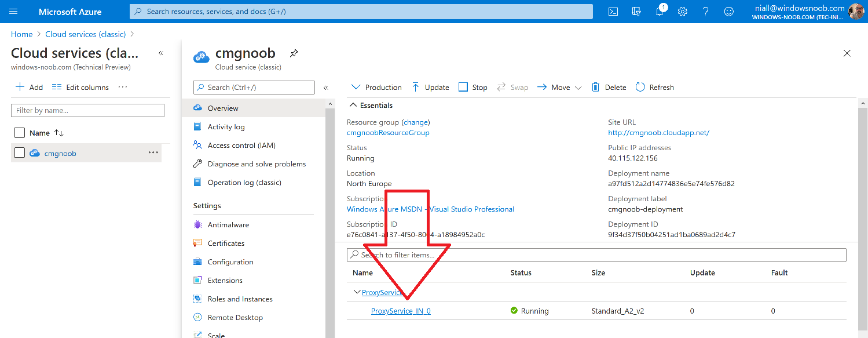The height and width of the screenshot is (338, 868).
Task: Check the cmgnoob row checkbox
Action: click(x=20, y=152)
